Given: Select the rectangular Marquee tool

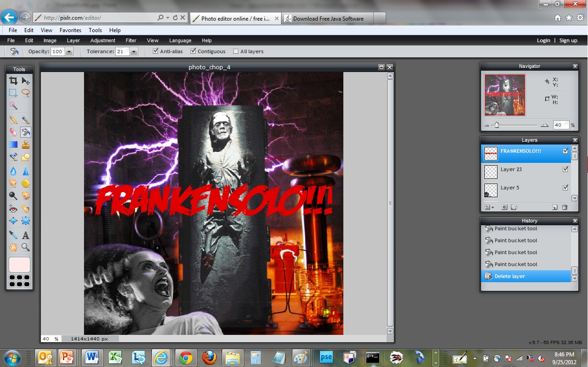Looking at the screenshot, I should point(13,93).
